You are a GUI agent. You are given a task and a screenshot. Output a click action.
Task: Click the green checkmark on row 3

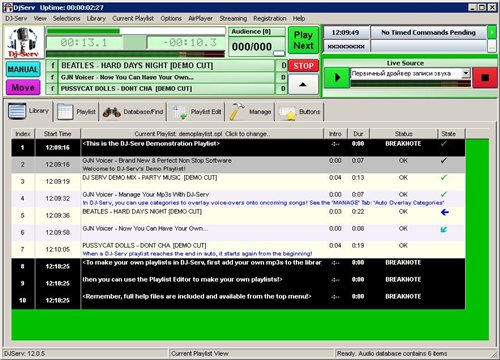pyautogui.click(x=444, y=178)
